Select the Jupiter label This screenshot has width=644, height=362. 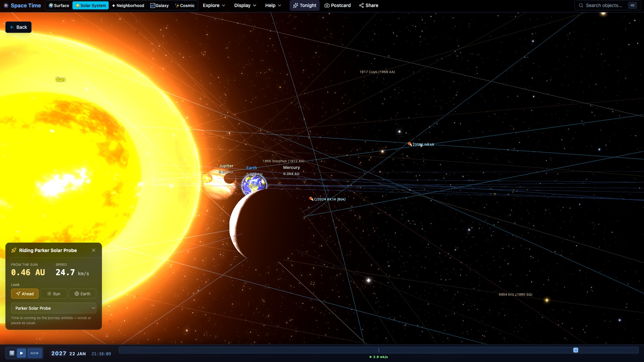226,166
